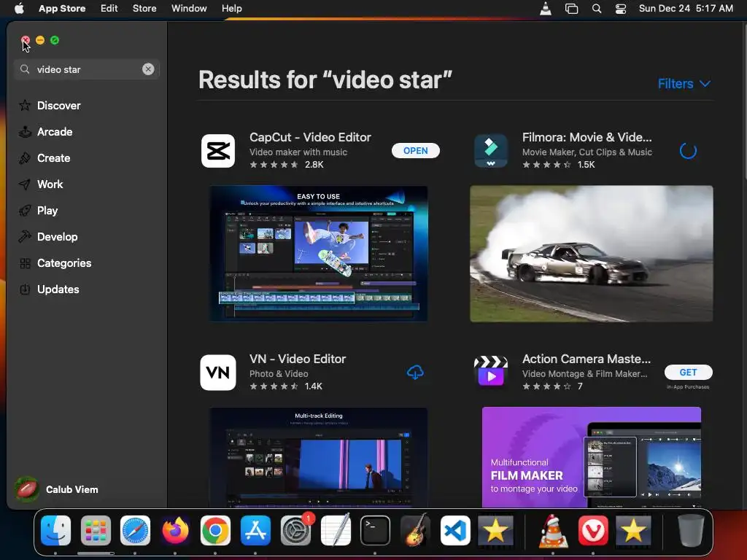Click the VN app icon
Viewport: 747px width, 560px height.
218,373
